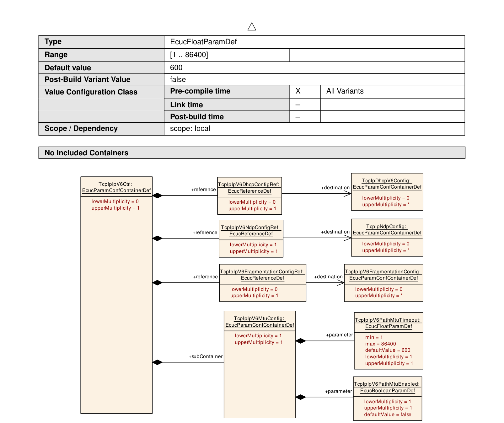
Task: Select the 'Post-build time' cell
Action: (x=227, y=116)
